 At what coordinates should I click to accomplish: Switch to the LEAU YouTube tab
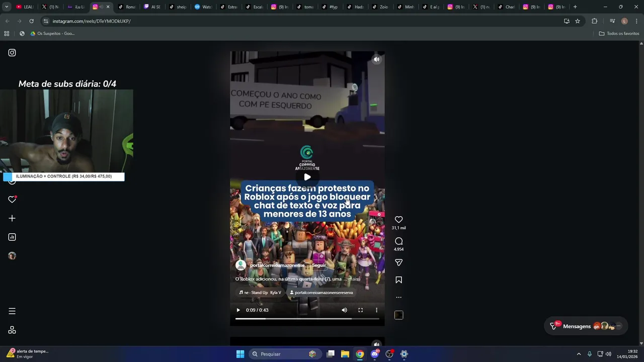click(25, 7)
